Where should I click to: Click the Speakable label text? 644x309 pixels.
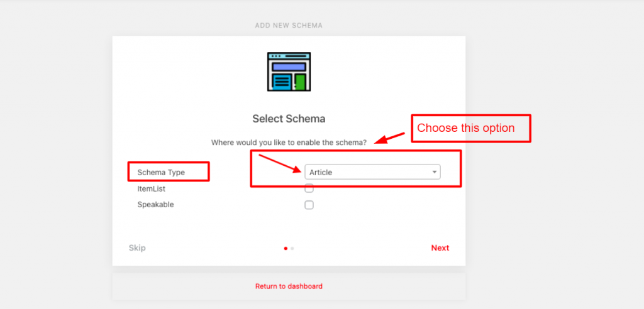pyautogui.click(x=155, y=205)
